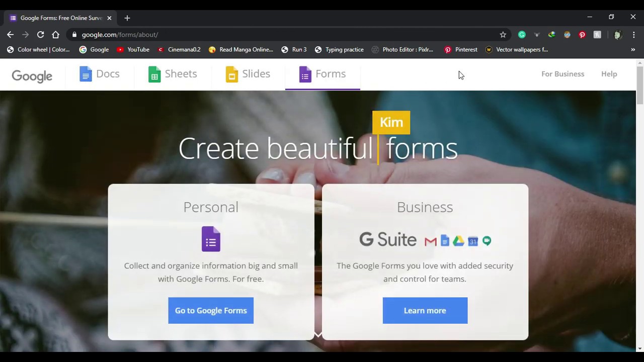Open the Run 3 bookmark
The image size is (644, 362).
click(x=294, y=50)
